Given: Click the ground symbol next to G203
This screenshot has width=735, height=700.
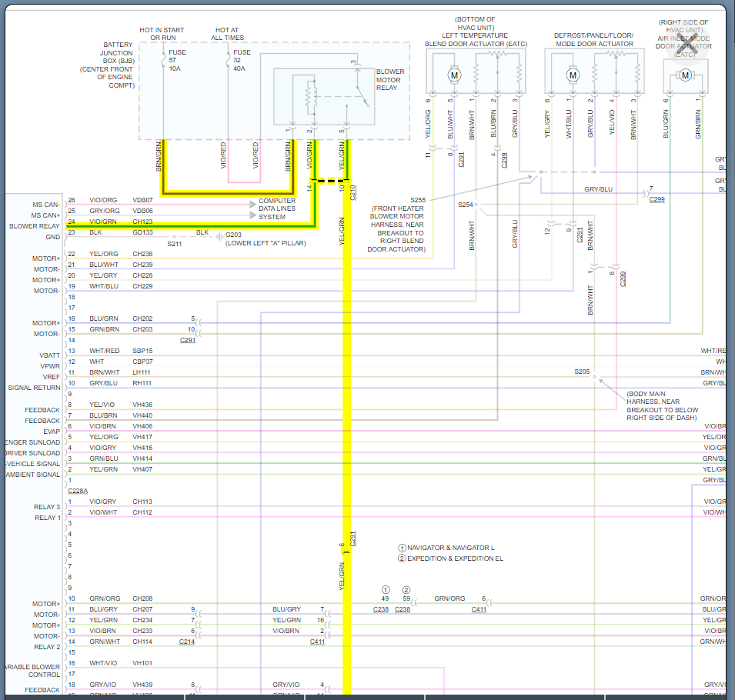Looking at the screenshot, I should coord(219,236).
